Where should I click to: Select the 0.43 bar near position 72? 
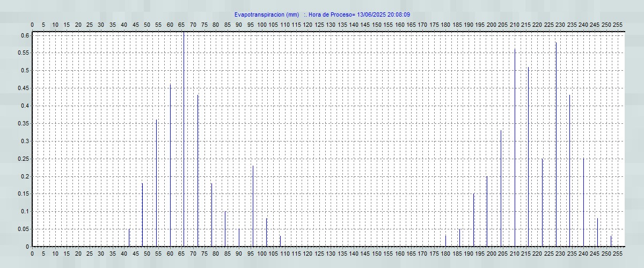pos(197,170)
